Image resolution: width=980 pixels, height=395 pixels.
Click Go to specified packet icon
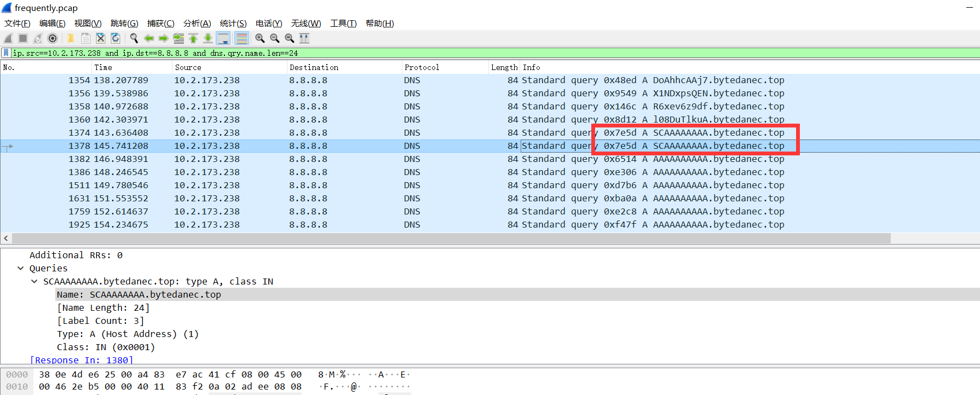click(x=178, y=38)
